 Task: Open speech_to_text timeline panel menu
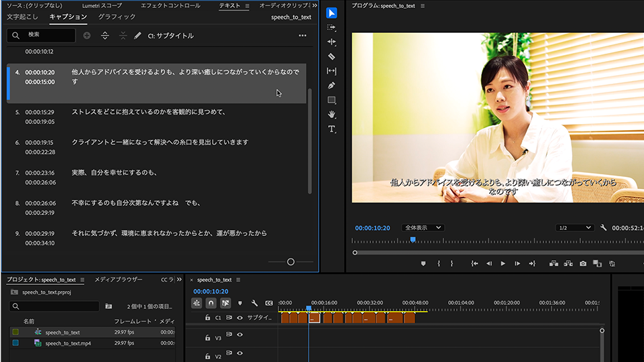coord(238,280)
